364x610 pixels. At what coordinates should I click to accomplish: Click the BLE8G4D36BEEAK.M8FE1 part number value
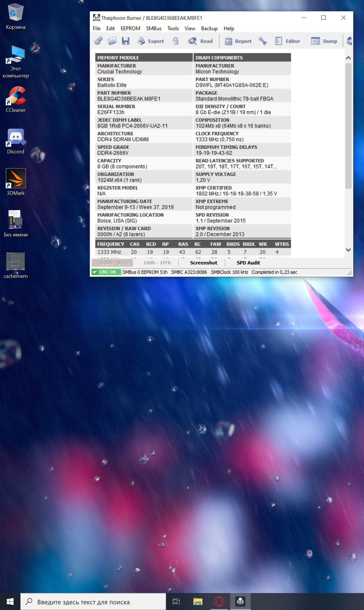[x=129, y=99]
